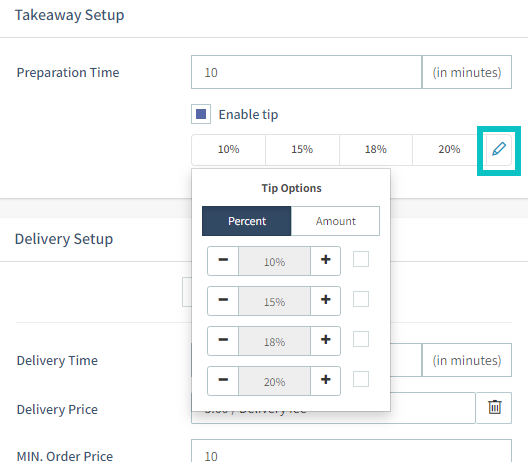
Task: Click the pencil edit tip options icon
Action: click(x=499, y=150)
